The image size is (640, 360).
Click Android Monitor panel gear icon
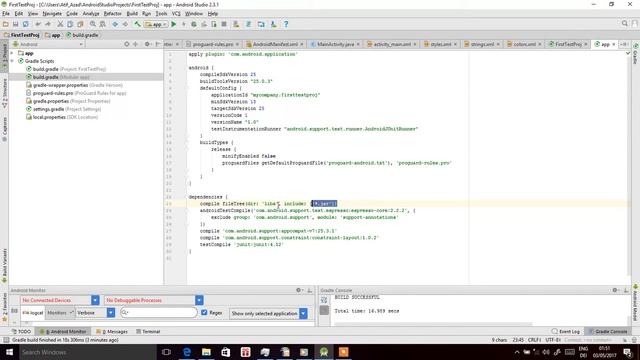[x=299, y=290]
